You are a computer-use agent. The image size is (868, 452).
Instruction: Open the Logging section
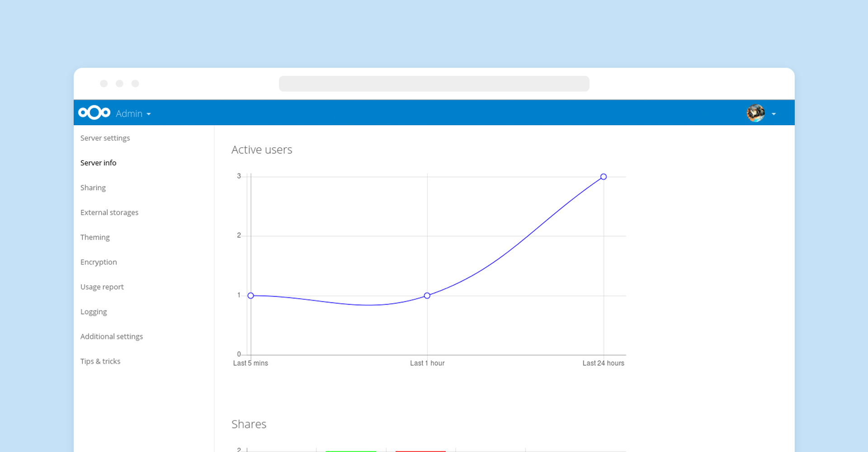point(94,312)
